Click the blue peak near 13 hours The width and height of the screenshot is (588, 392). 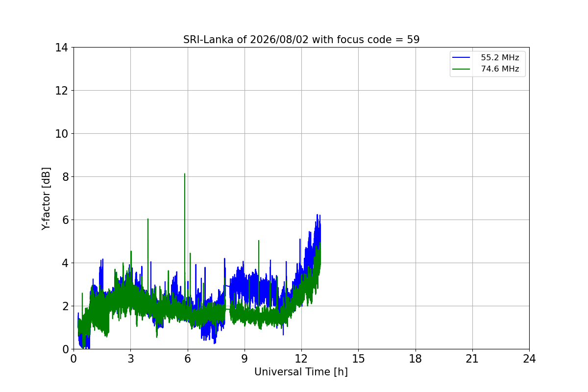pyautogui.click(x=318, y=215)
